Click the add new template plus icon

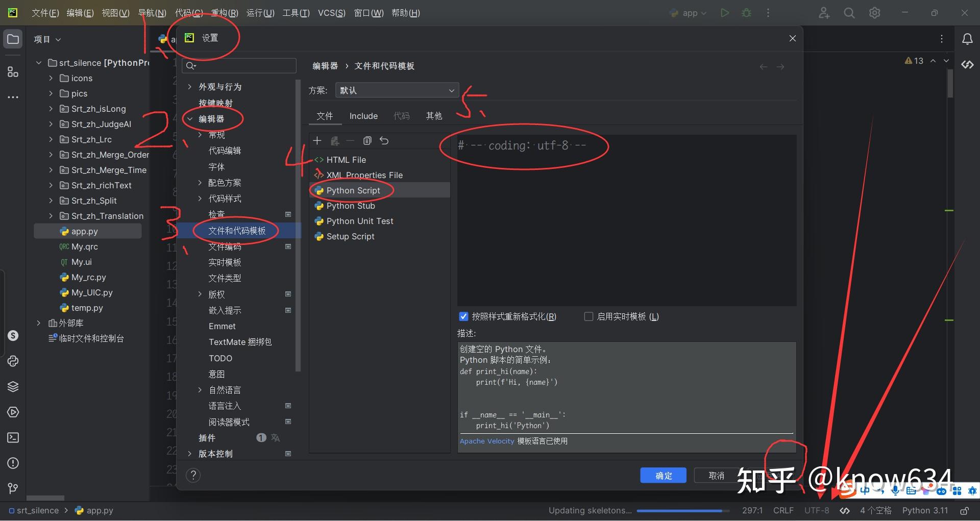(x=317, y=140)
